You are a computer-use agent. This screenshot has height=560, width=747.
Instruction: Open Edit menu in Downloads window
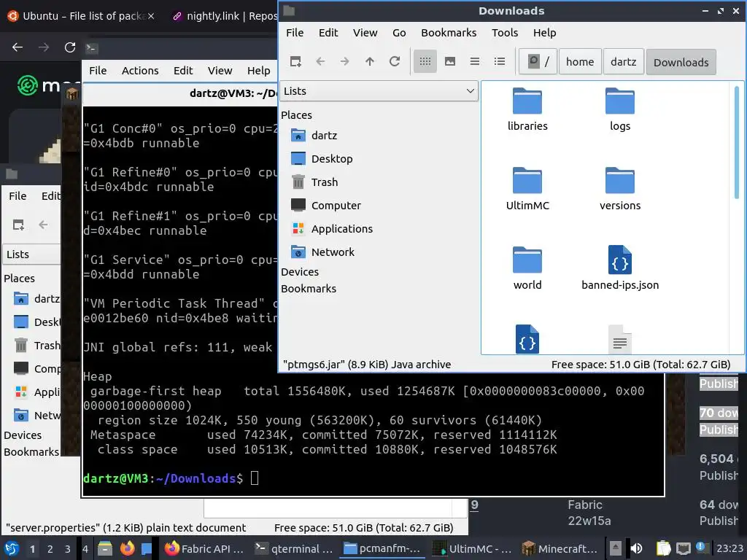point(328,33)
